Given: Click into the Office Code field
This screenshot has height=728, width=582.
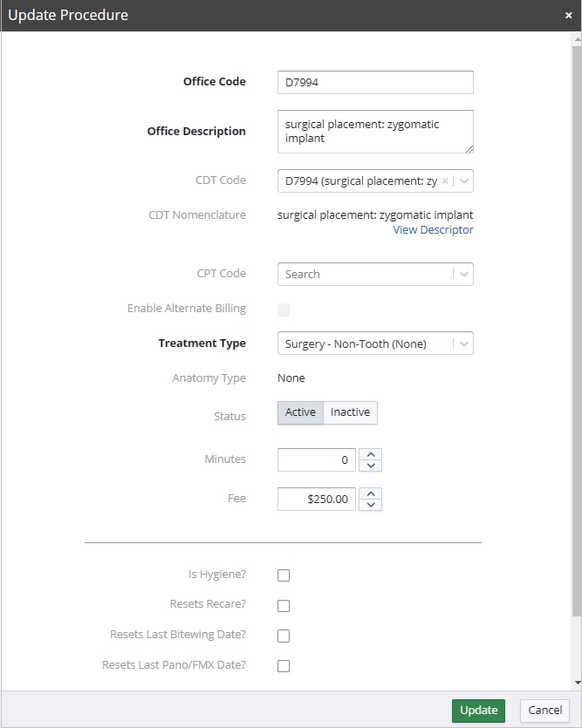Looking at the screenshot, I should [375, 82].
